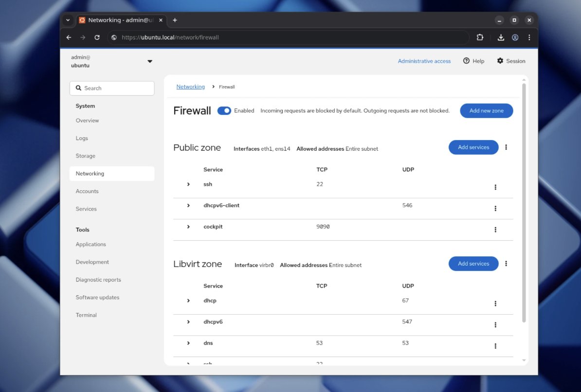
Task: Enable Administrative access
Action: [x=424, y=61]
